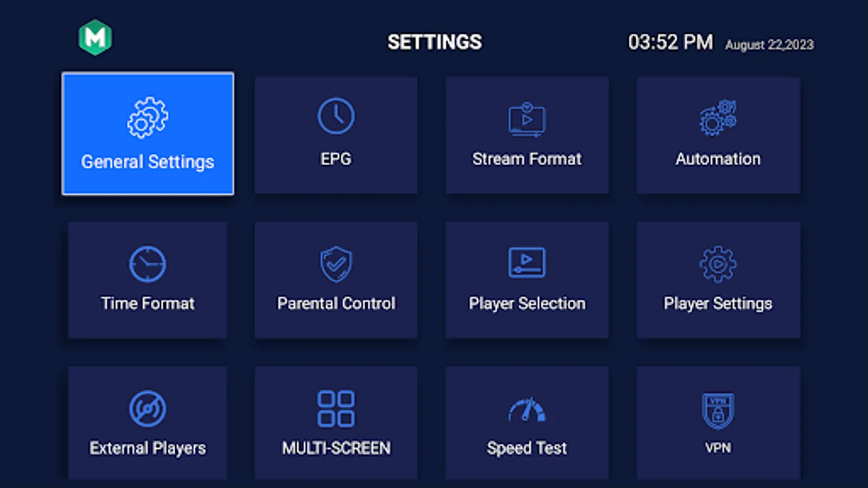Click the MULTI-SCREEN four-squares icon
868x488 pixels.
[336, 409]
